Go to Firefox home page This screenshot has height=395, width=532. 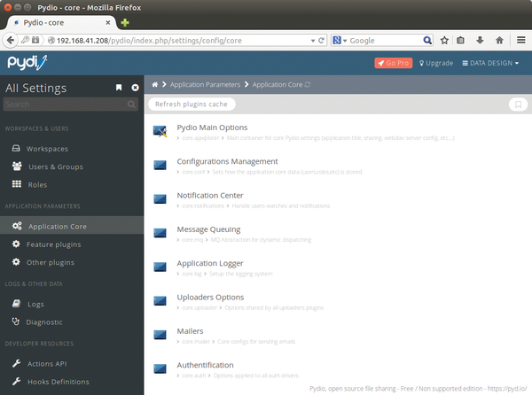pos(499,40)
